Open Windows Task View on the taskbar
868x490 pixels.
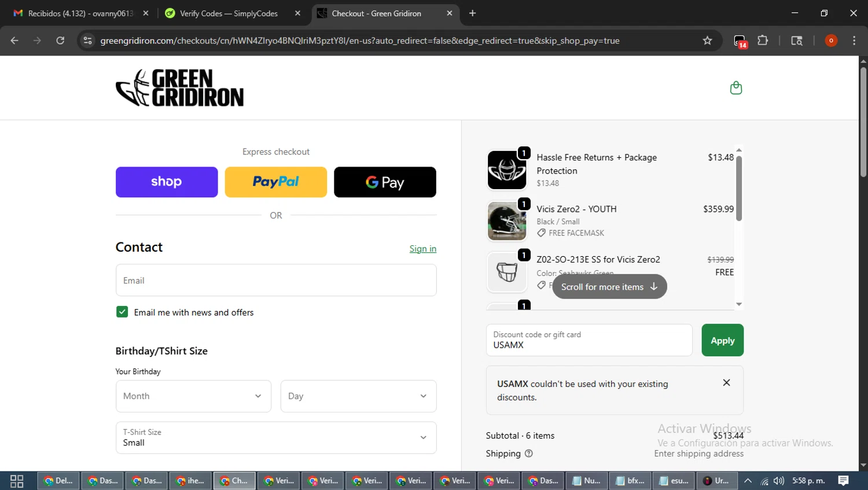17,481
